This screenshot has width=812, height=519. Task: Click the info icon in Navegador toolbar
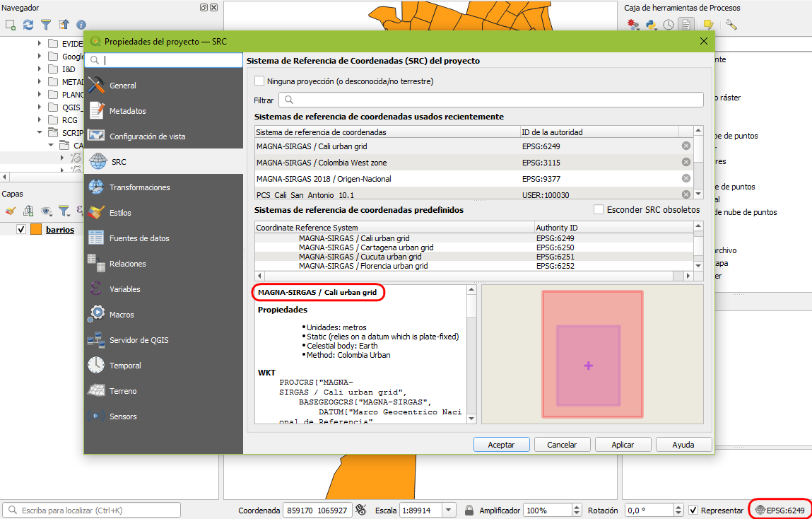coord(81,24)
